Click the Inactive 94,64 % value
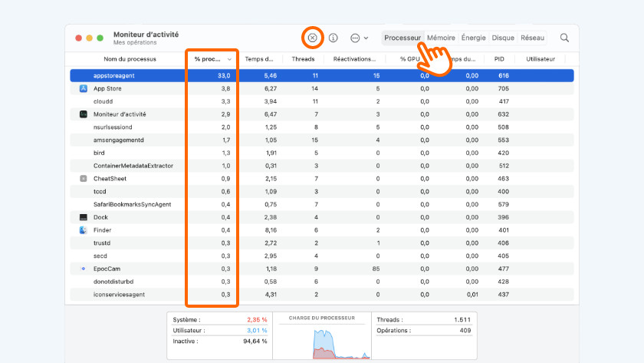This screenshot has width=644, height=363. (x=255, y=341)
